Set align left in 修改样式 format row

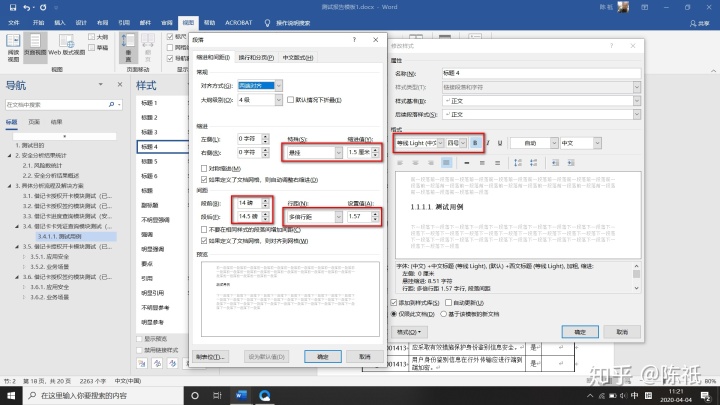pyautogui.click(x=400, y=163)
